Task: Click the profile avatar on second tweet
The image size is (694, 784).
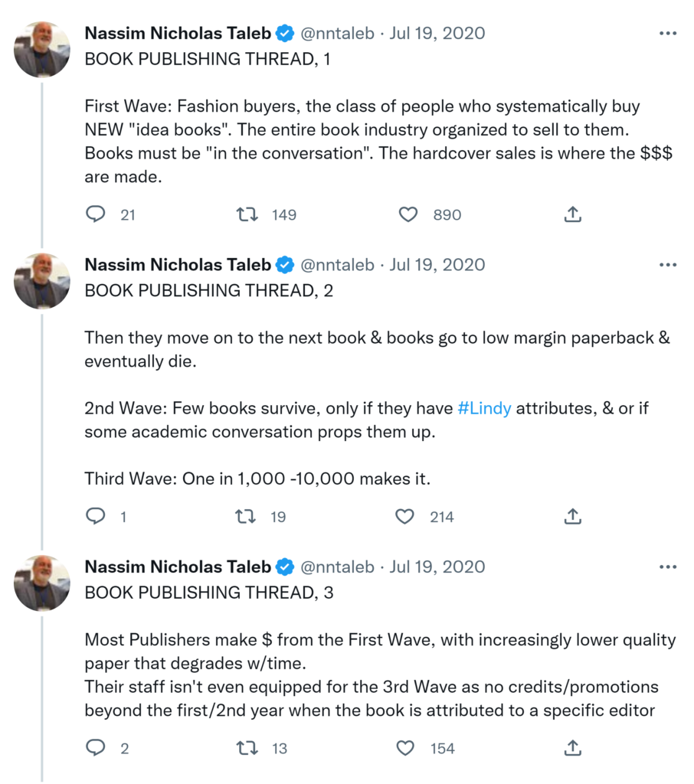Action: [x=42, y=281]
